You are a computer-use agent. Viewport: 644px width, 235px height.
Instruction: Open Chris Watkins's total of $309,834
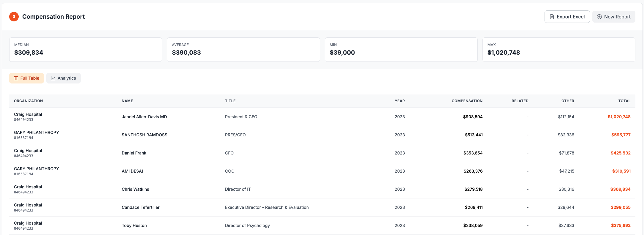click(x=620, y=189)
